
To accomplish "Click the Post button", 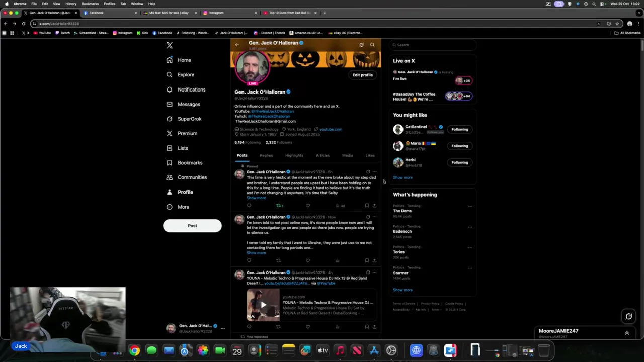I will [192, 226].
